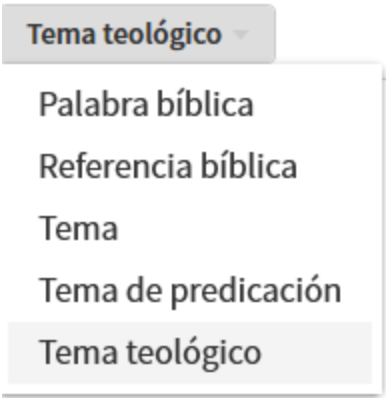The image size is (386, 398).
Task: Click the single-word Tema menu row
Action: 190,228
